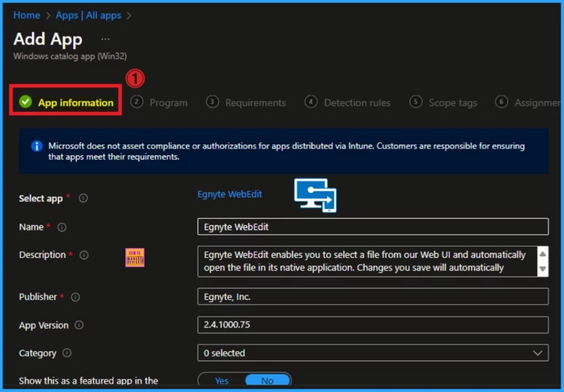The image size is (564, 392).
Task: Click the step 6 circle icon
Action: click(501, 102)
